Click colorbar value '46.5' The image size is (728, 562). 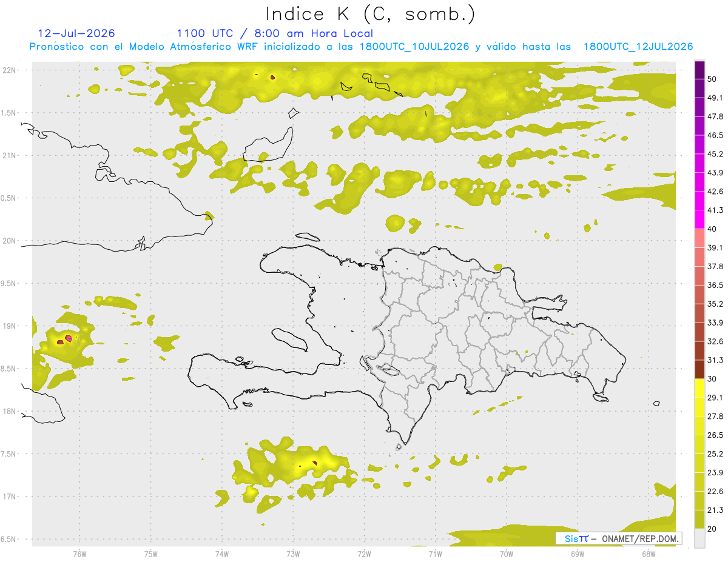(715, 136)
